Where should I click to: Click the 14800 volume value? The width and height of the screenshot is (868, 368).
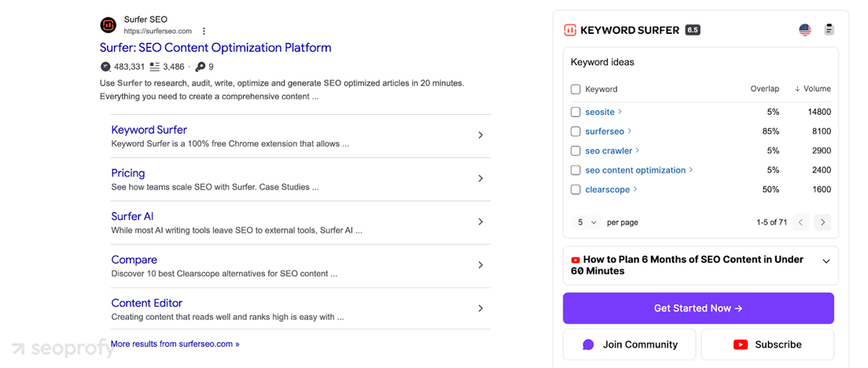click(819, 112)
